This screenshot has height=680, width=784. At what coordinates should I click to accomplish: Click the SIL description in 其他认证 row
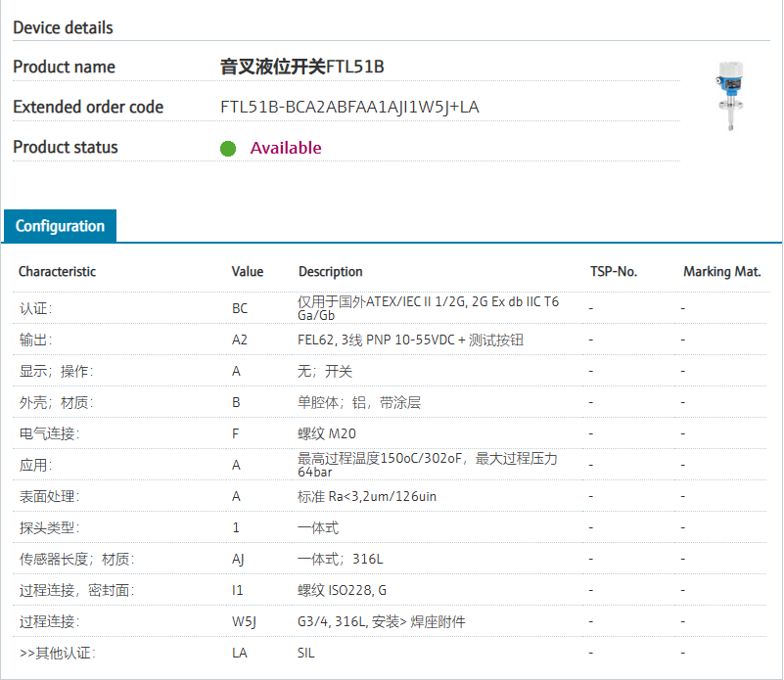point(306,654)
